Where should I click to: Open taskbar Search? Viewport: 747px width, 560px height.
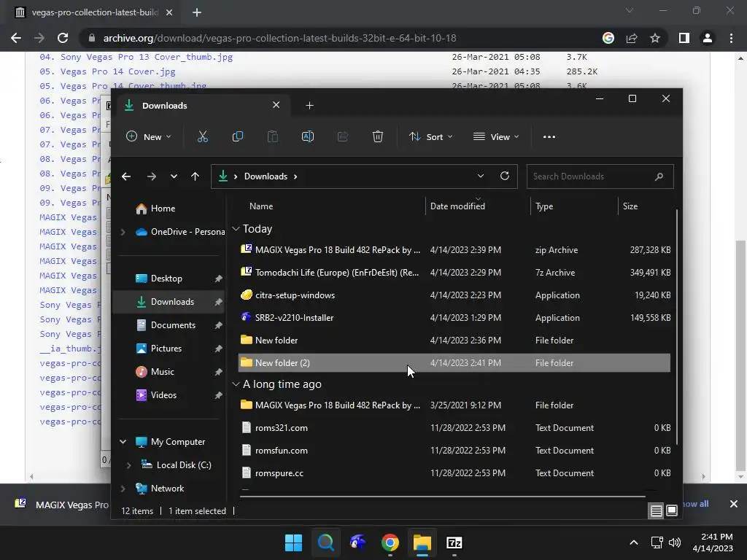point(326,542)
